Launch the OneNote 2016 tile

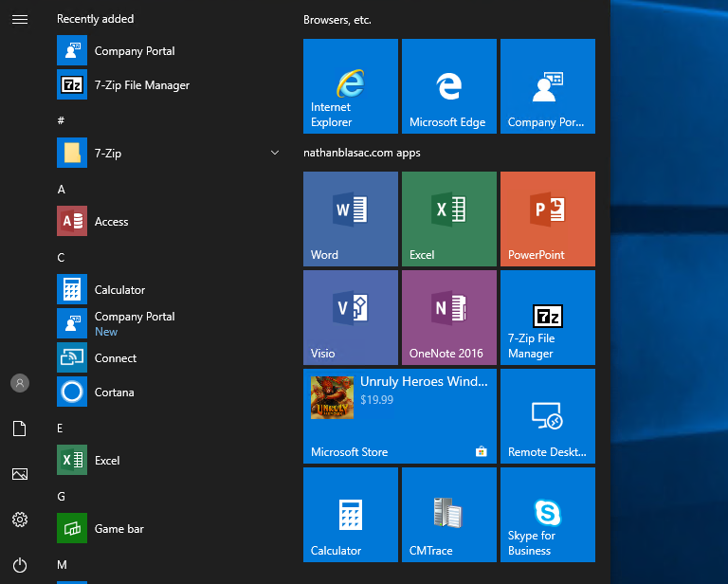click(x=448, y=318)
